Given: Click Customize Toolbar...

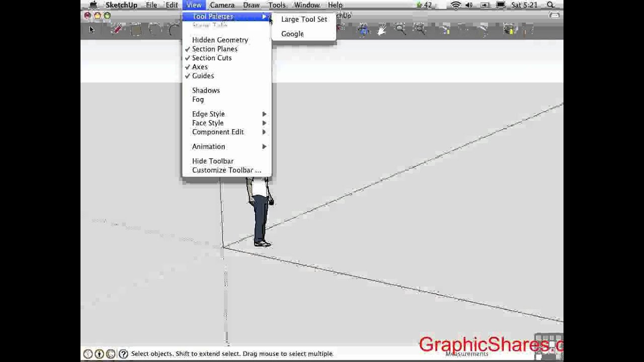Looking at the screenshot, I should [x=226, y=170].
